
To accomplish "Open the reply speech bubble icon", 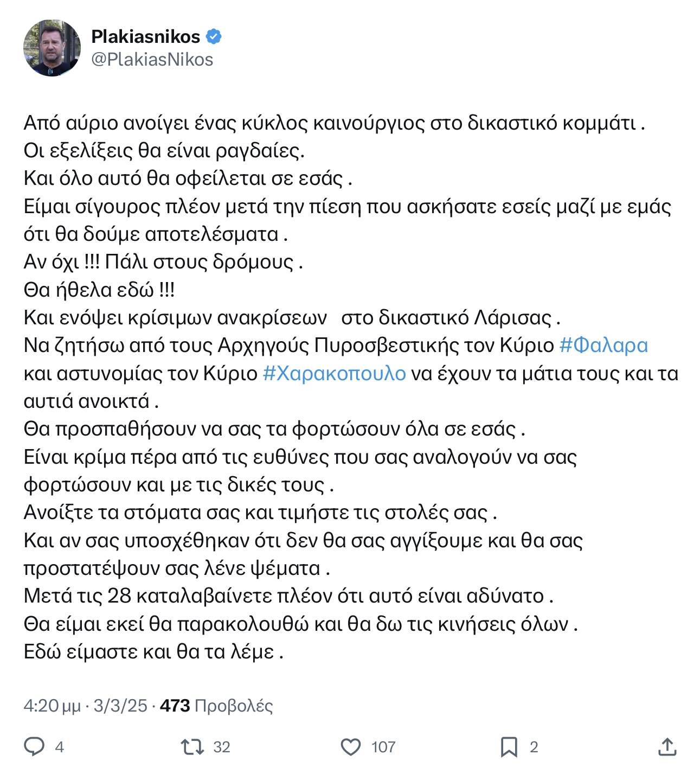I will [x=34, y=747].
